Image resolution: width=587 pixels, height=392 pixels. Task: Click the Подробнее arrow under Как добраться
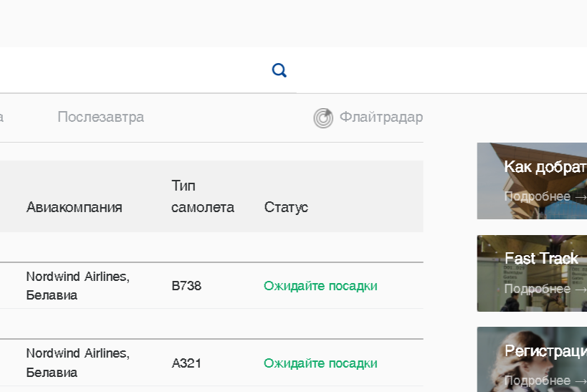pyautogui.click(x=545, y=196)
